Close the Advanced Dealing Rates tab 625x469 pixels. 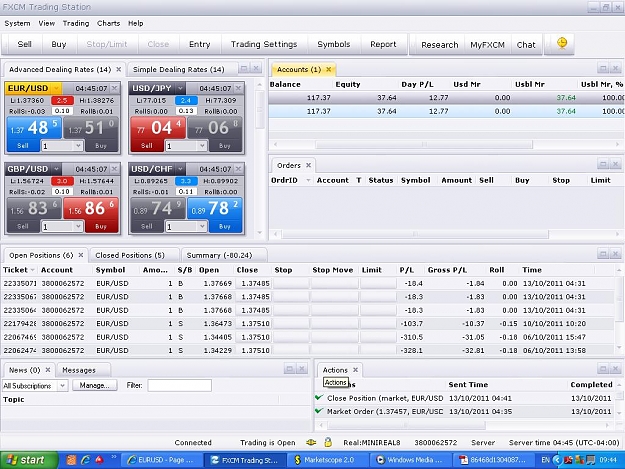118,69
